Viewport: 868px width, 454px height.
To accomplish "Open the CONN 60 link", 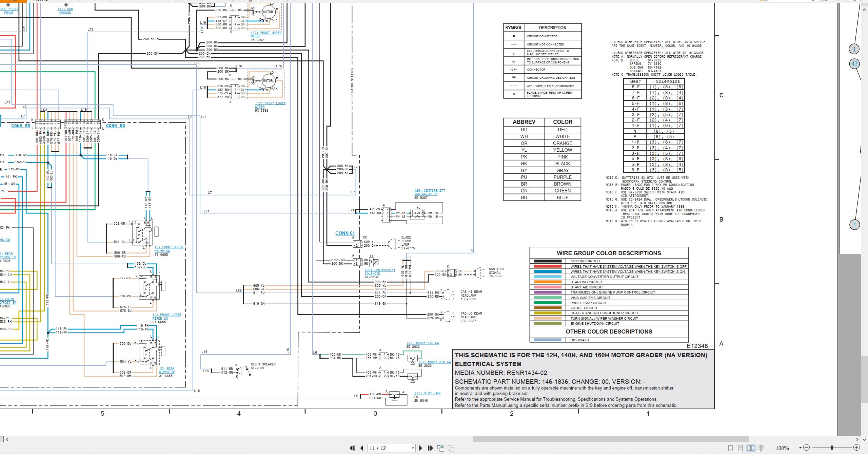I will tap(115, 126).
